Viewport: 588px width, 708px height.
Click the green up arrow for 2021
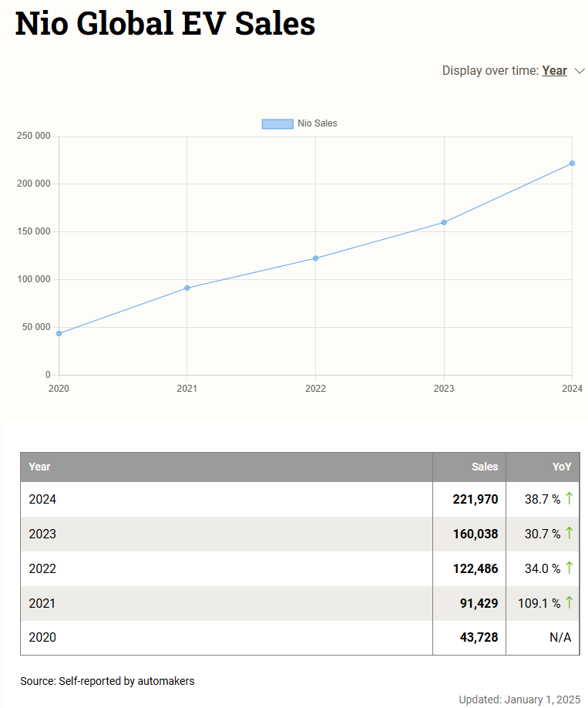[x=570, y=602]
